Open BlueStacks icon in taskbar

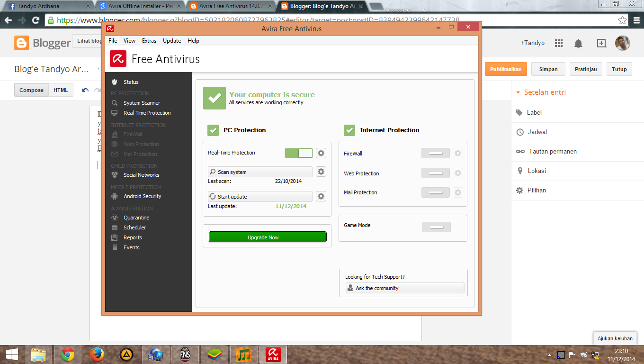tap(215, 354)
